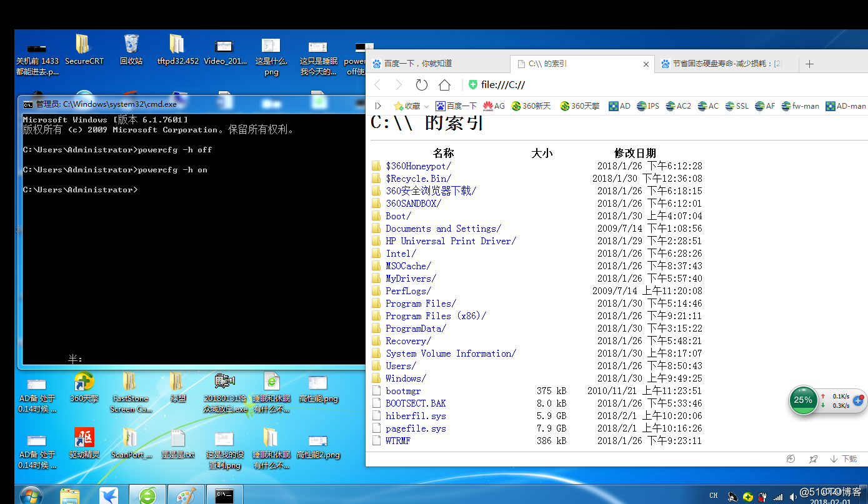The image size is (868, 504).
Task: Open the SSL bookmark
Action: tap(737, 106)
